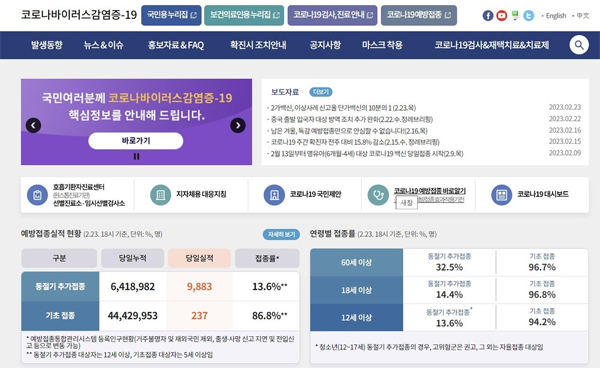
Task: Click the 94.2% rate value
Action: pyautogui.click(x=542, y=322)
